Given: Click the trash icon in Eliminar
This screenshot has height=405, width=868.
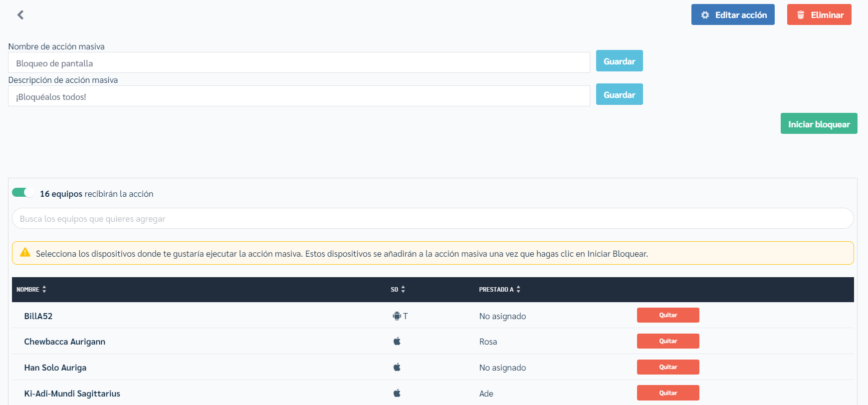Looking at the screenshot, I should [x=801, y=15].
